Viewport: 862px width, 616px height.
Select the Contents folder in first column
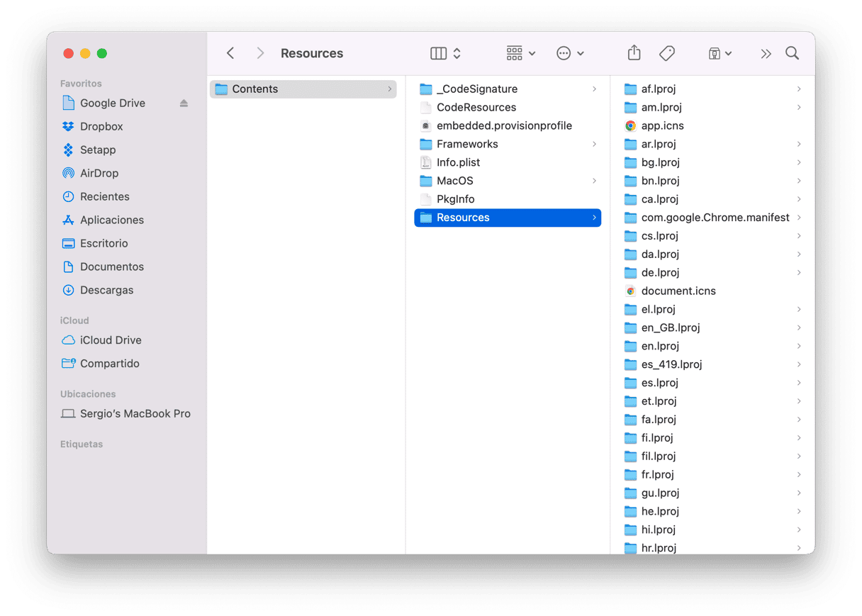pyautogui.click(x=303, y=89)
